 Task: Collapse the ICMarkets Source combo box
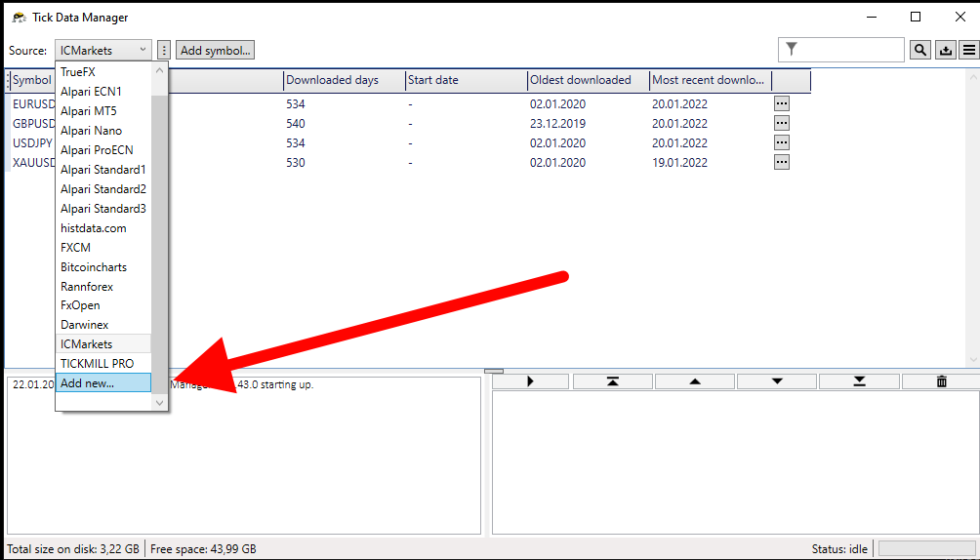coord(103,50)
